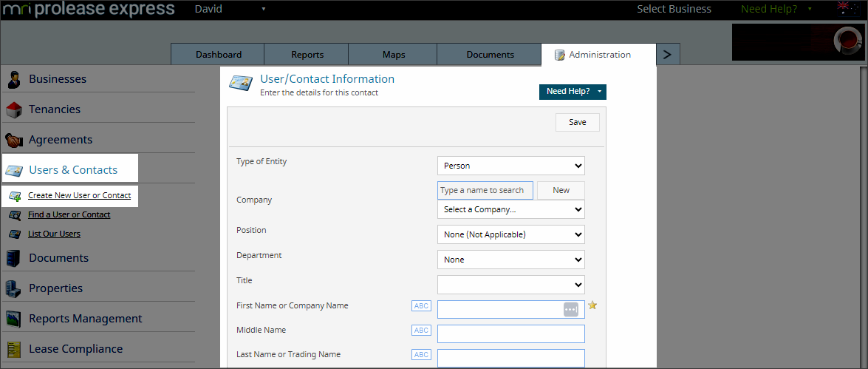Click the Documents server icon
Screen dimensions: 868x369
14,258
